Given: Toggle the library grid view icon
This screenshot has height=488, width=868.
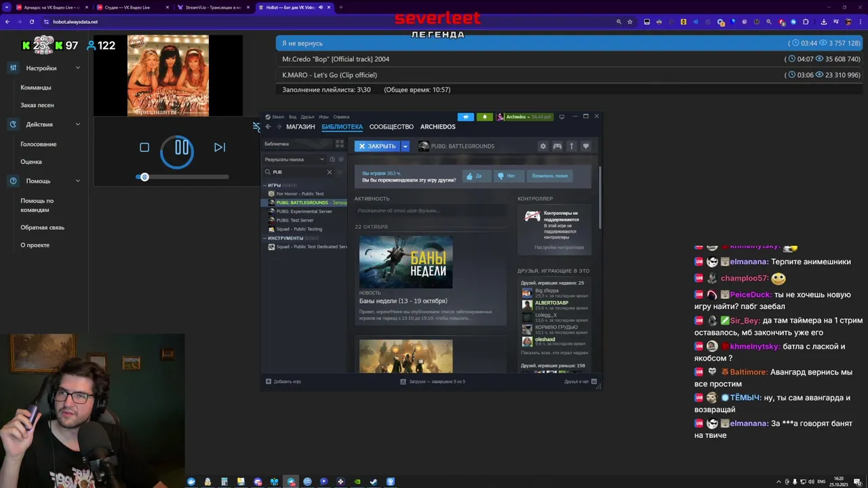Looking at the screenshot, I should (340, 144).
